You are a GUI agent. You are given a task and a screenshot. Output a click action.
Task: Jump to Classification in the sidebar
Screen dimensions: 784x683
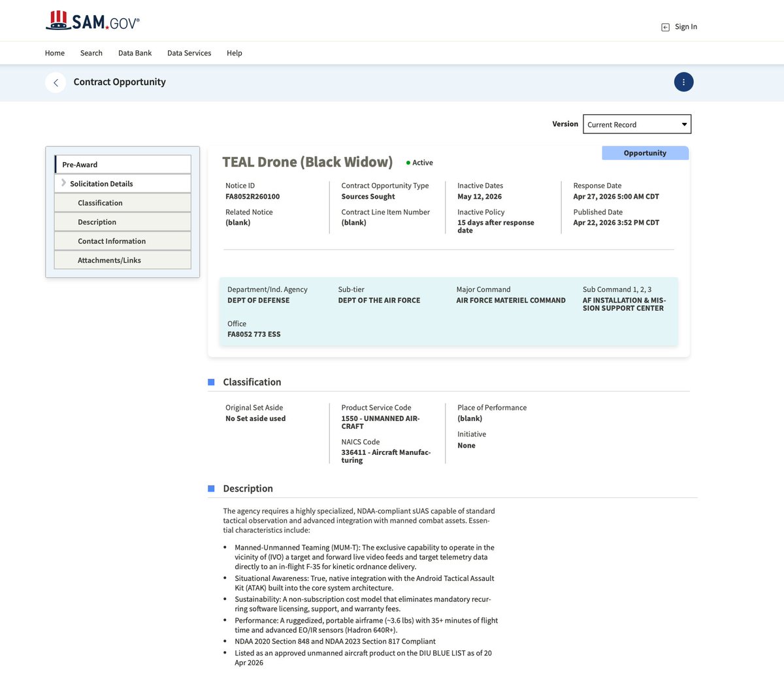123,203
